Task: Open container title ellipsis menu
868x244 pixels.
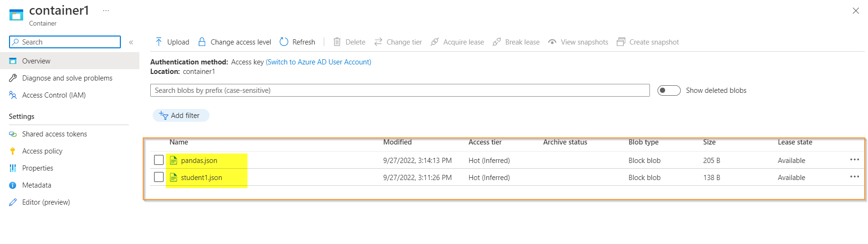Action: (106, 10)
